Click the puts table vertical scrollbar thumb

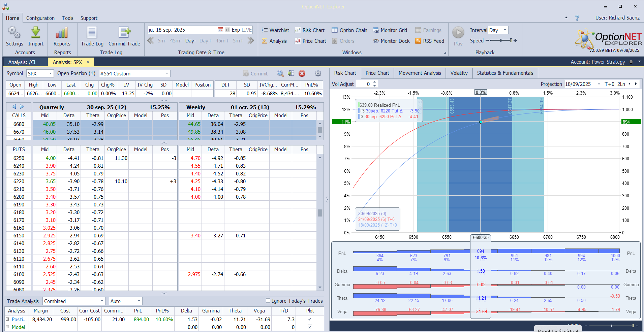click(x=320, y=213)
